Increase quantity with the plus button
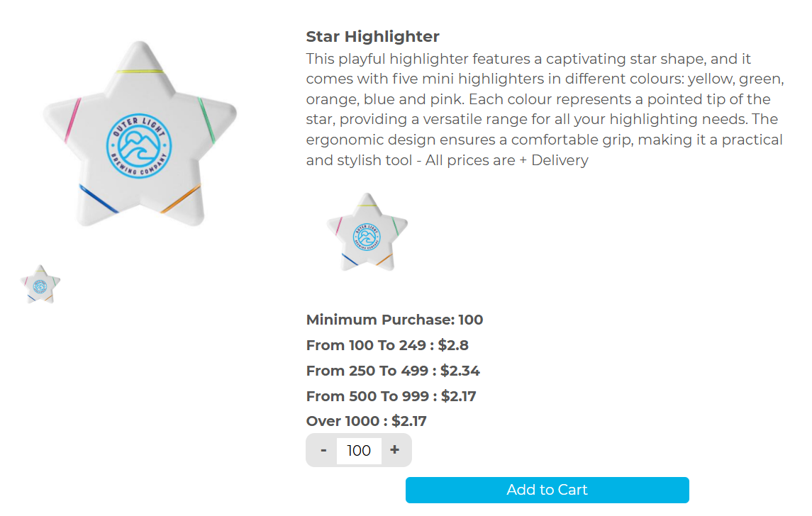The image size is (812, 516). click(395, 450)
